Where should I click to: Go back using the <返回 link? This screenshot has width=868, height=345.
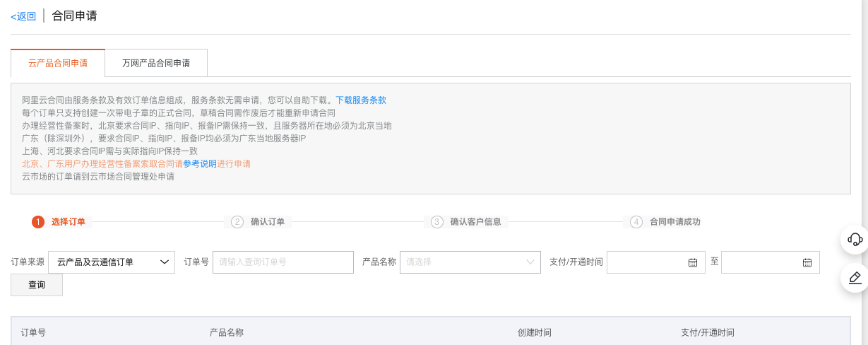pyautogui.click(x=23, y=16)
